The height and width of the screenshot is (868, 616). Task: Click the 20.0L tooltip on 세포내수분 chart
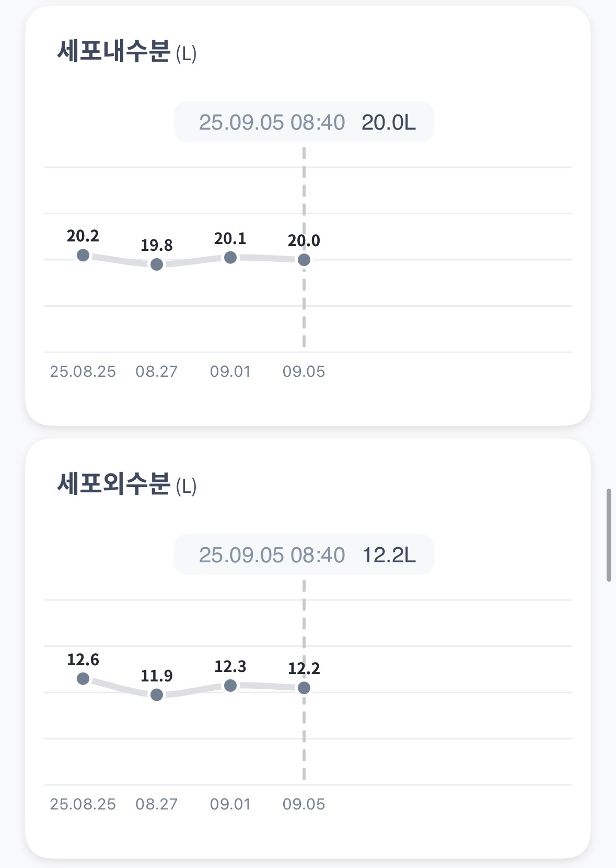(304, 122)
